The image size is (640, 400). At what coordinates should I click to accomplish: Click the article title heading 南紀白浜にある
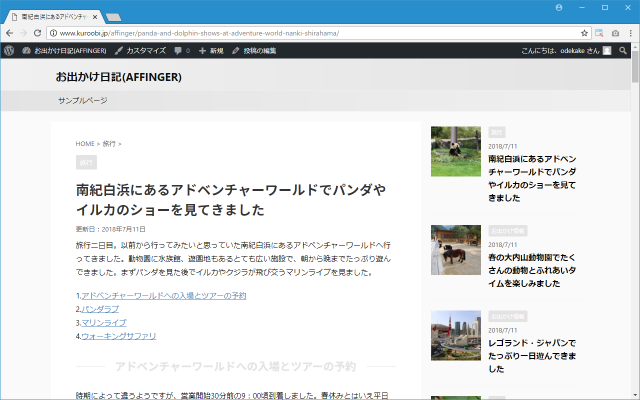(x=231, y=200)
